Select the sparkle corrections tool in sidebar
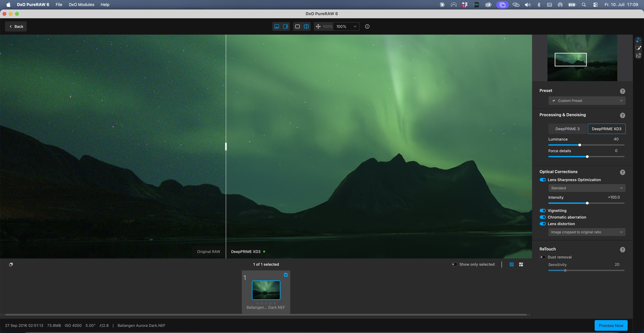Image resolution: width=644 pixels, height=333 pixels. pos(638,40)
